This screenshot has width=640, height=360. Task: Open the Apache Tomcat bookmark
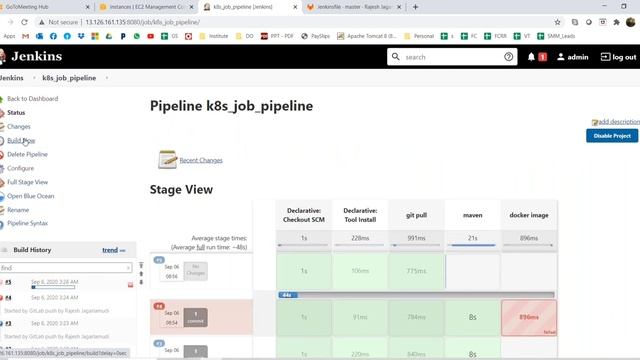coord(367,36)
